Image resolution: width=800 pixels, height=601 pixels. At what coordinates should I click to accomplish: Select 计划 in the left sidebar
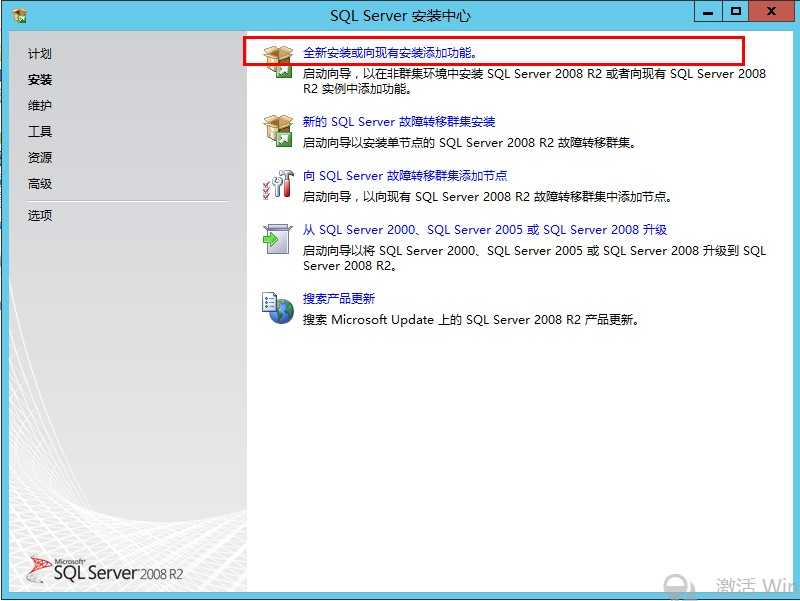click(x=40, y=54)
